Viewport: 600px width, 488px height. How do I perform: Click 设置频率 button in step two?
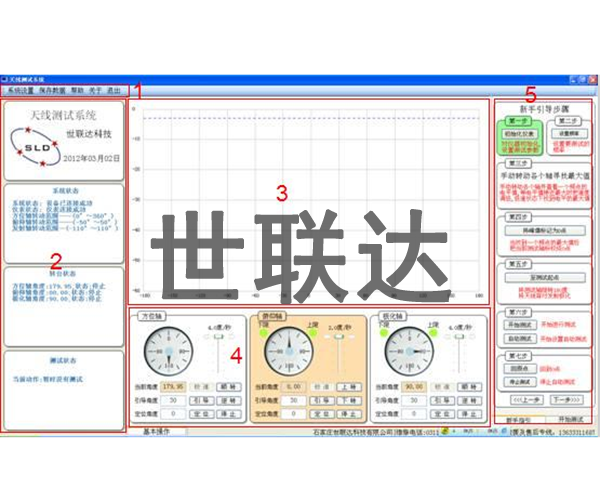(x=569, y=134)
